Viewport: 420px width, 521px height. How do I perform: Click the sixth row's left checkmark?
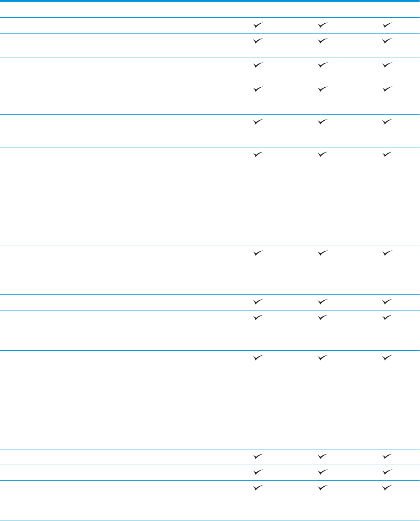click(x=257, y=155)
